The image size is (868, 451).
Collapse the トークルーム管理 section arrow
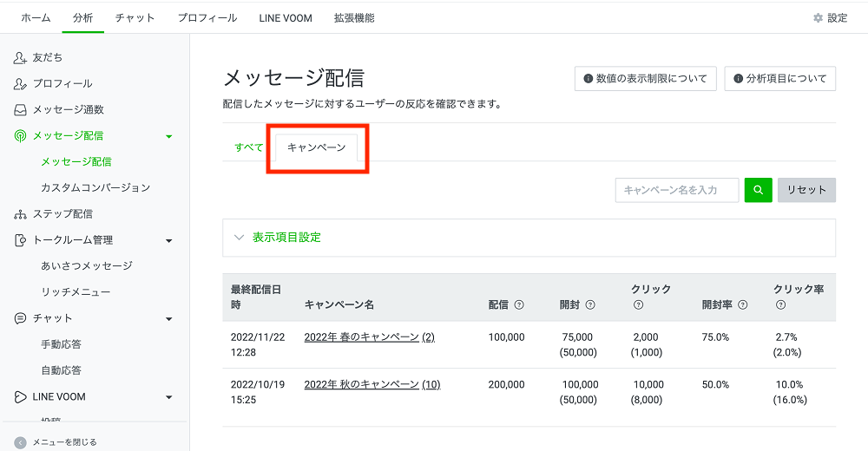click(x=169, y=241)
